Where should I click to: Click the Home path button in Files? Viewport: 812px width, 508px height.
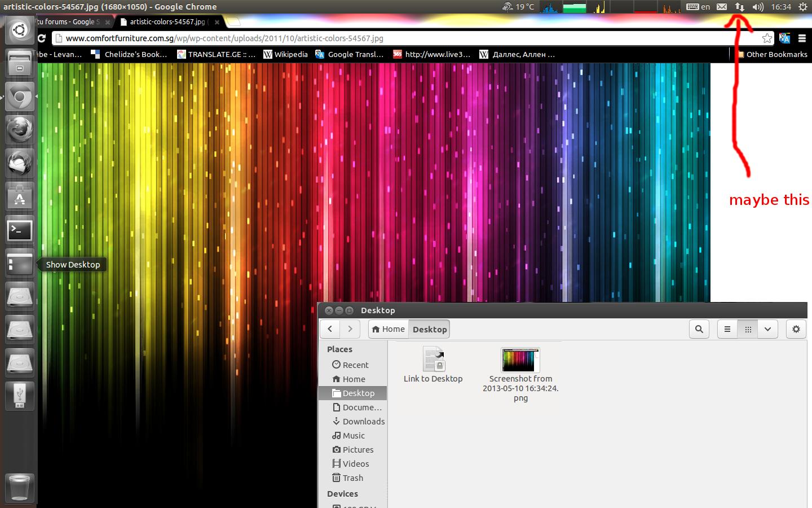pos(389,329)
